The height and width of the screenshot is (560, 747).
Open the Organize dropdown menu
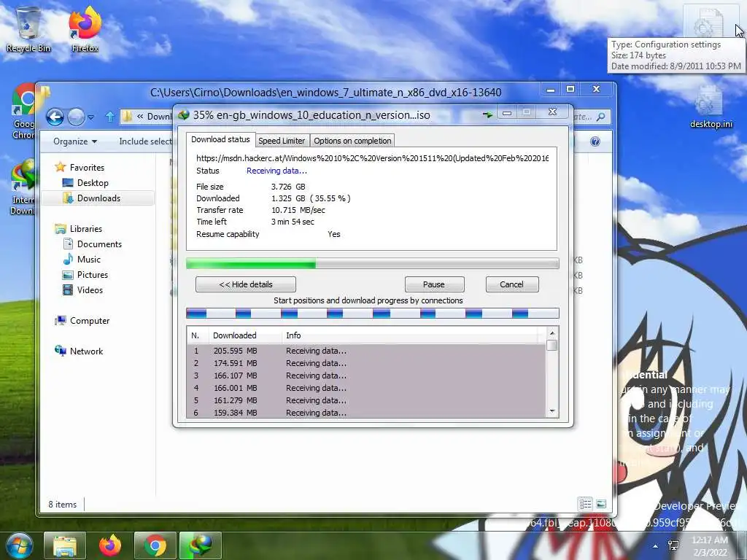[x=75, y=141]
